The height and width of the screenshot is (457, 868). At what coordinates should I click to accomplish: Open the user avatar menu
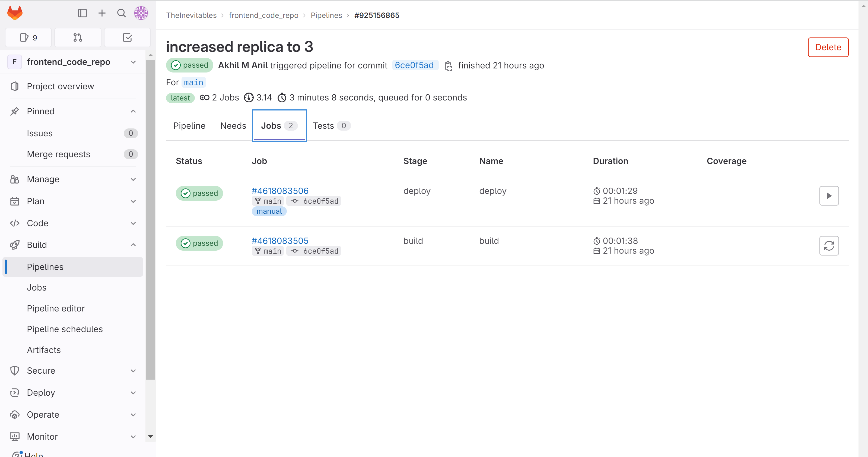pyautogui.click(x=141, y=13)
